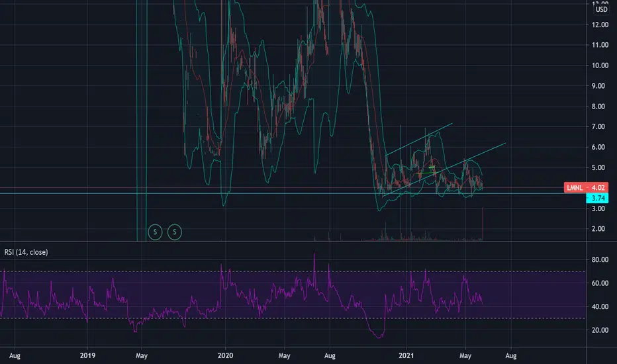Click the 2021 label on the time axis
This screenshot has width=617, height=364.
click(x=406, y=356)
